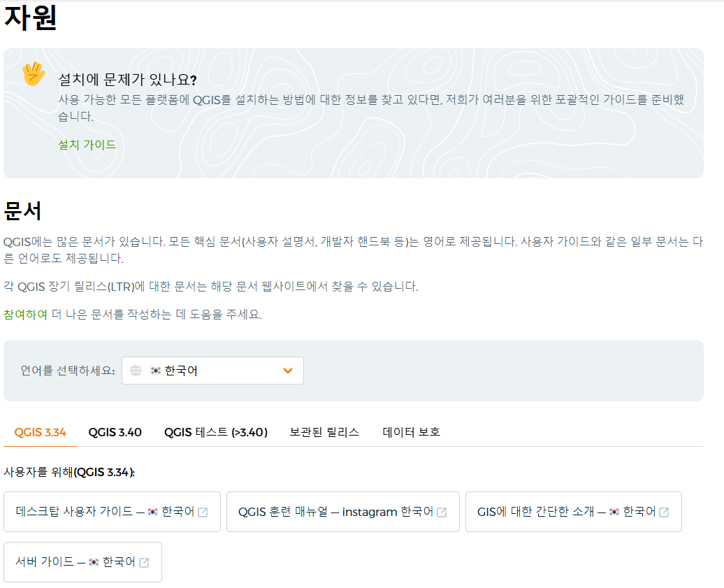
Task: Click the 사용자를 위해(QGIS 3.34): label
Action: pos(69,472)
